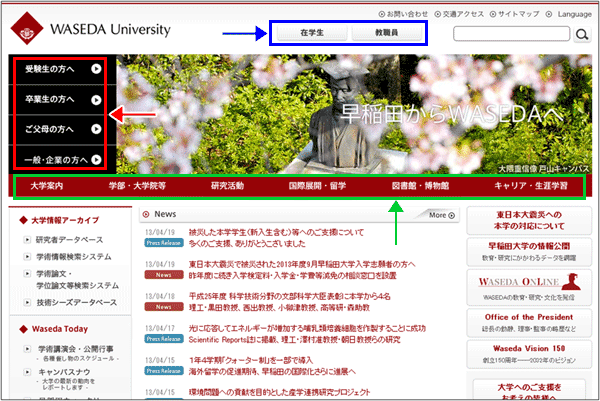Click More in the News header

[442, 215]
